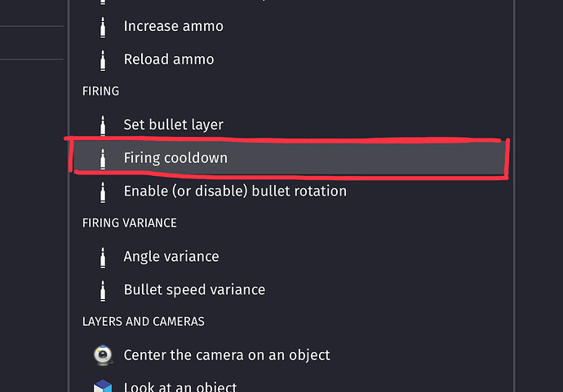
Task: Click the LAYERS AND CAMERAS section header
Action: (144, 322)
